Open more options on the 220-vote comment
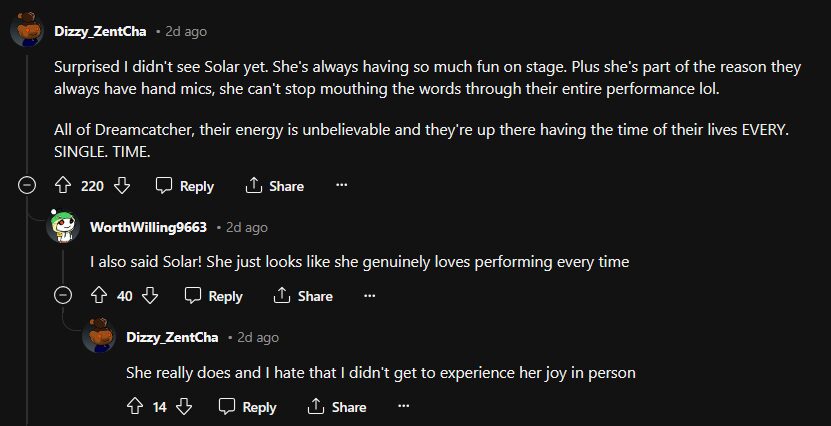Viewport: 831px width, 426px height. [341, 186]
